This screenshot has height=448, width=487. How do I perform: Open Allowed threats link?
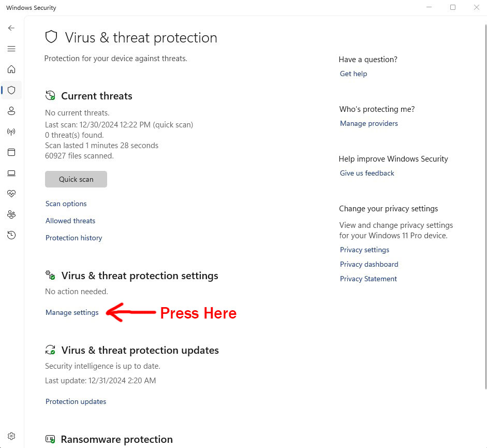(70, 221)
